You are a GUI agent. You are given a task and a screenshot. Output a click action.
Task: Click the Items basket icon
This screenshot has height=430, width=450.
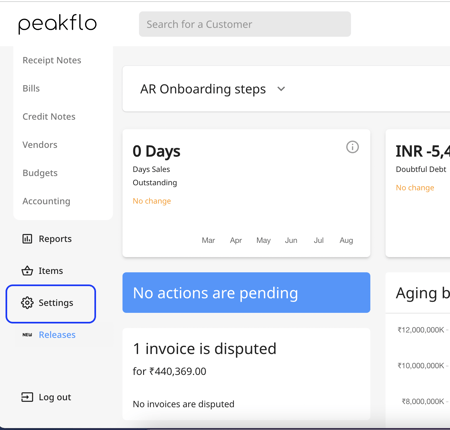[x=27, y=271]
